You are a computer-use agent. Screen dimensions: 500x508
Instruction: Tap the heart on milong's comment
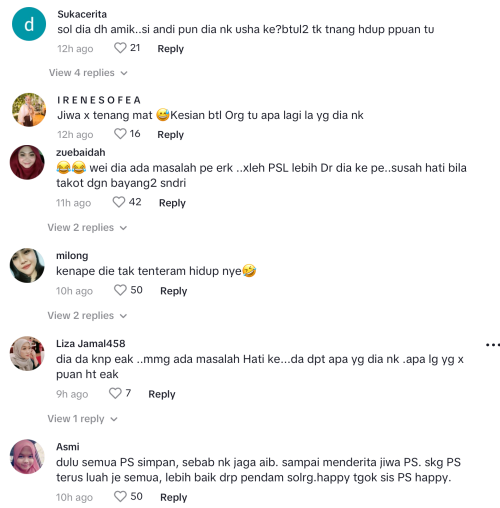120,290
